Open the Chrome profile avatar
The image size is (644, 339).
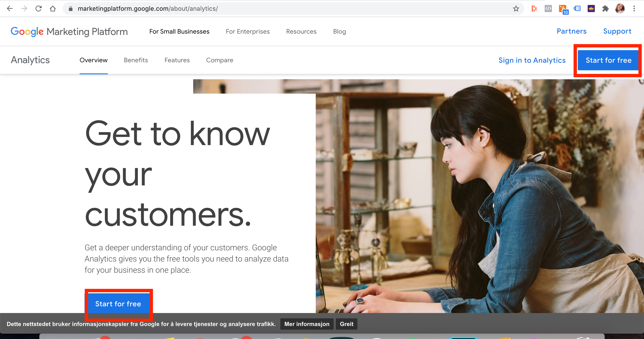coord(620,9)
